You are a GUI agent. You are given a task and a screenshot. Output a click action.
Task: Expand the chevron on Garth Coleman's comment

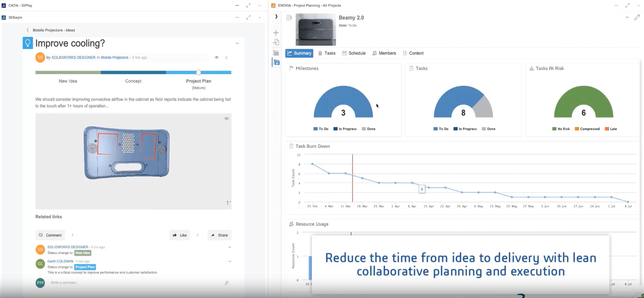pos(230,261)
